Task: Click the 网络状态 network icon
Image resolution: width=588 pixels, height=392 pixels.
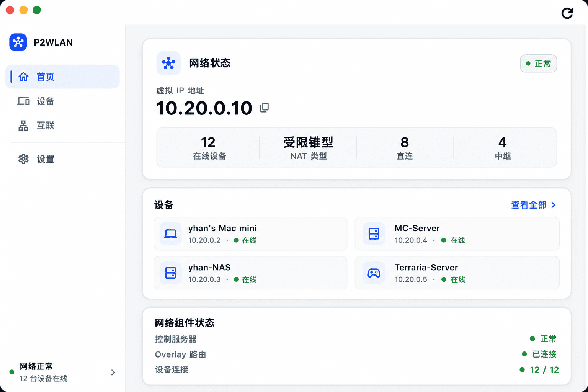Action: 168,63
